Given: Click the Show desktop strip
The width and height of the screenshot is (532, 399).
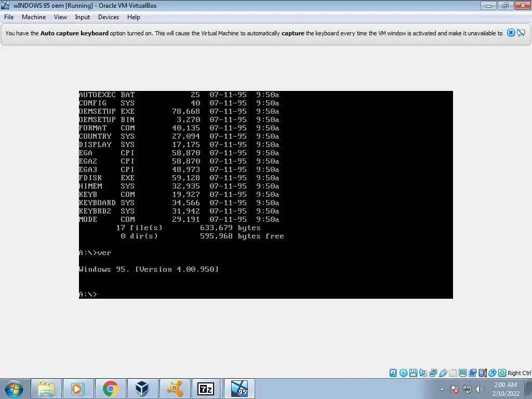Looking at the screenshot, I should pyautogui.click(x=528, y=389).
